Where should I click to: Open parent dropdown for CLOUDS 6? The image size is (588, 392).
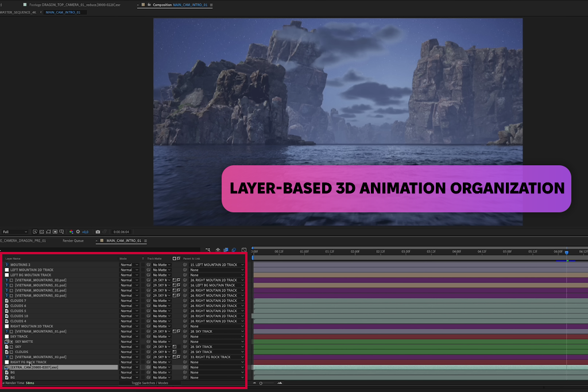click(x=216, y=306)
